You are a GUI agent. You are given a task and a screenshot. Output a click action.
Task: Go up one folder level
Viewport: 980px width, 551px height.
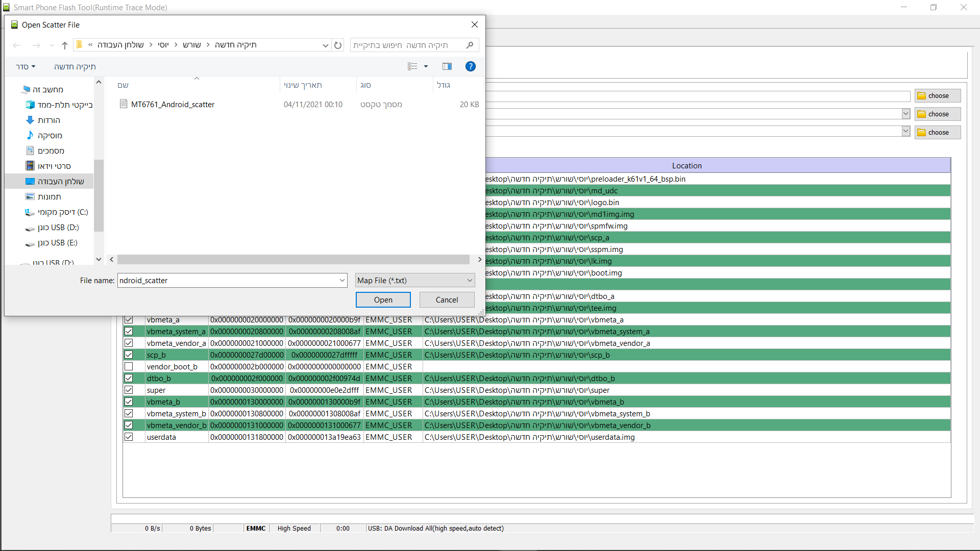[65, 45]
